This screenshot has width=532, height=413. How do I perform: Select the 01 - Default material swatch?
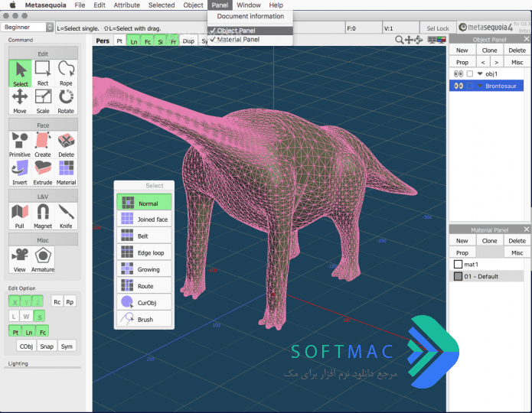click(x=458, y=276)
